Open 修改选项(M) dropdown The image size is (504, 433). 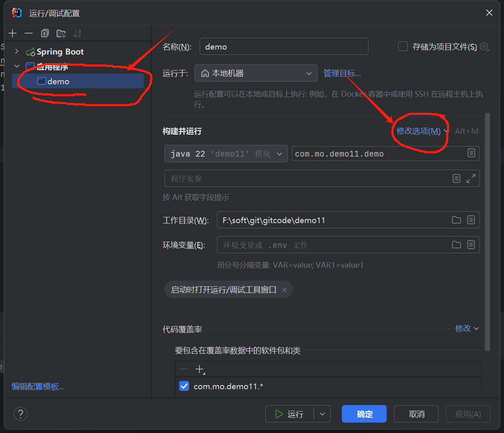[419, 131]
